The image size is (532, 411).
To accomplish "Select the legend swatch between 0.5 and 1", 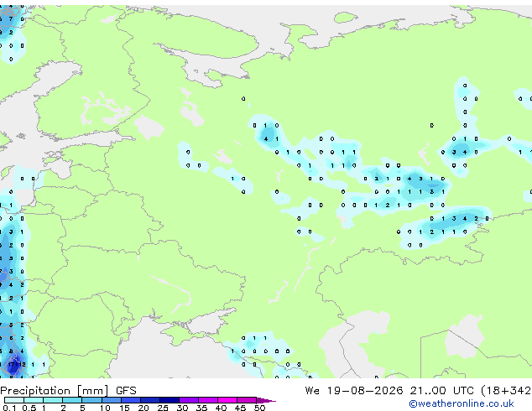I will (34, 400).
